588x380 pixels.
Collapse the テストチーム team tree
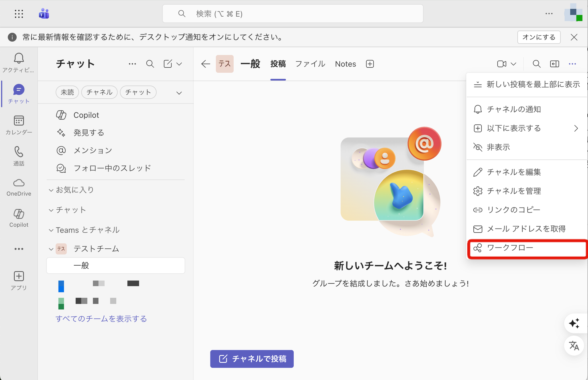pos(51,249)
